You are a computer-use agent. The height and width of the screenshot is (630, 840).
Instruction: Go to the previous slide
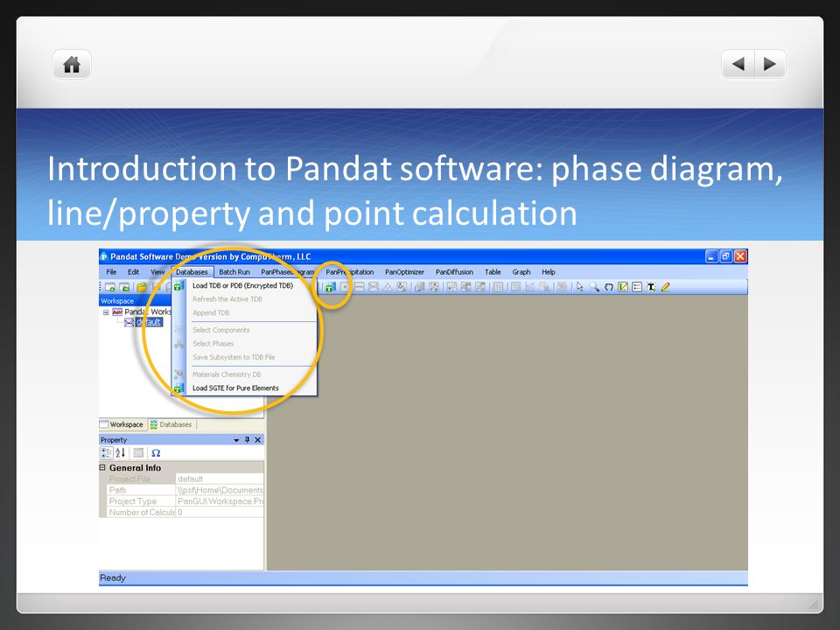(x=738, y=64)
